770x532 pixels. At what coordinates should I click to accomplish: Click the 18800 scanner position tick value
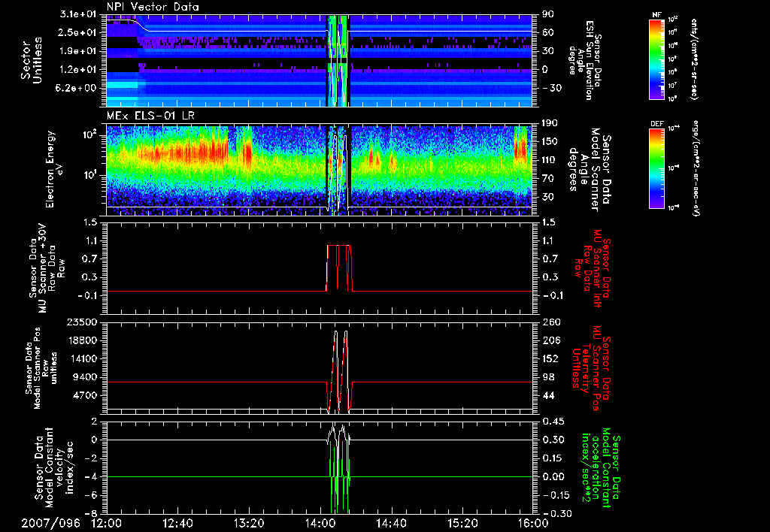point(81,340)
